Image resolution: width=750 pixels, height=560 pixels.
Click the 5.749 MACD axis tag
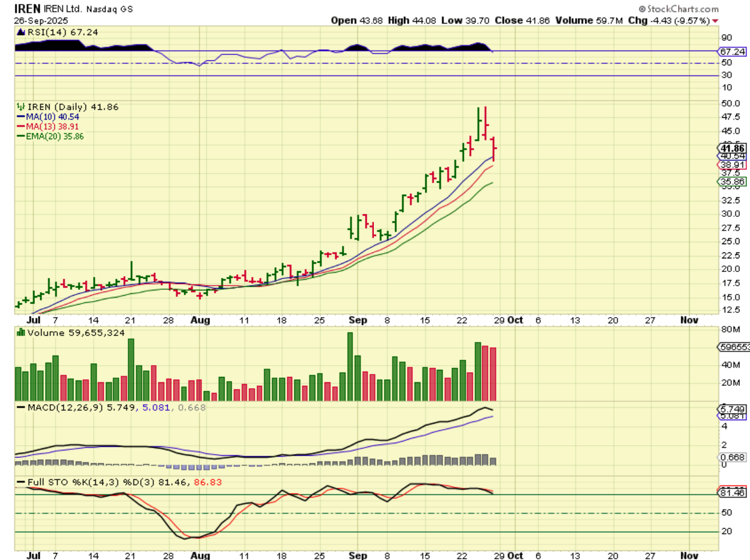pyautogui.click(x=733, y=409)
